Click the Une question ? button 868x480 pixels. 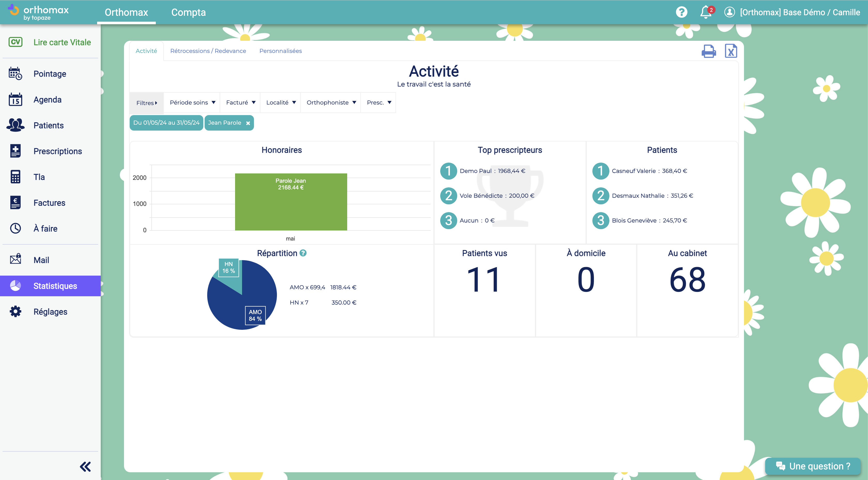tap(812, 466)
